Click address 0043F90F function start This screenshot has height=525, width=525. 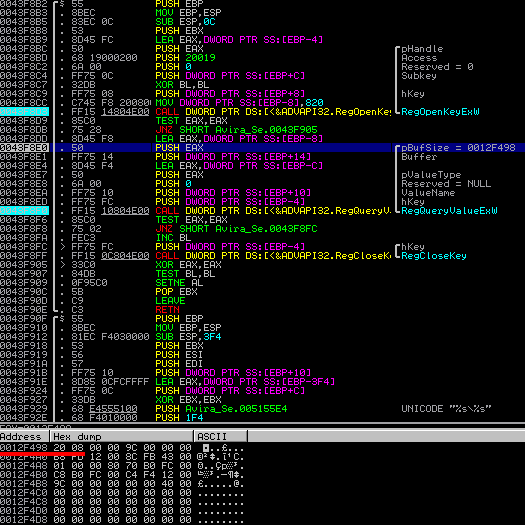(x=24, y=319)
